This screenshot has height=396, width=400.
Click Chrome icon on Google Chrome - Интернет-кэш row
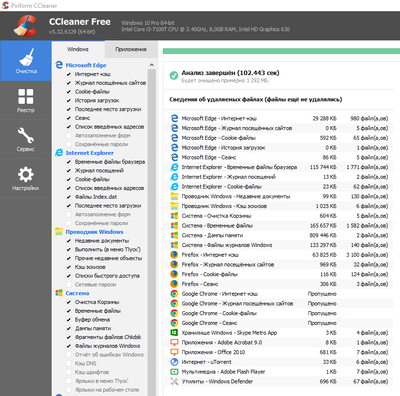point(174,294)
